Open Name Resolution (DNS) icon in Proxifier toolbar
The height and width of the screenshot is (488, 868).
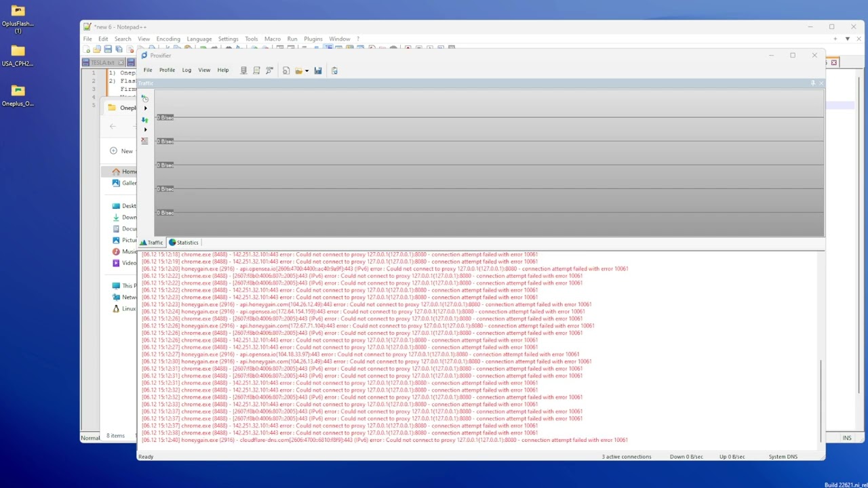[x=269, y=70]
